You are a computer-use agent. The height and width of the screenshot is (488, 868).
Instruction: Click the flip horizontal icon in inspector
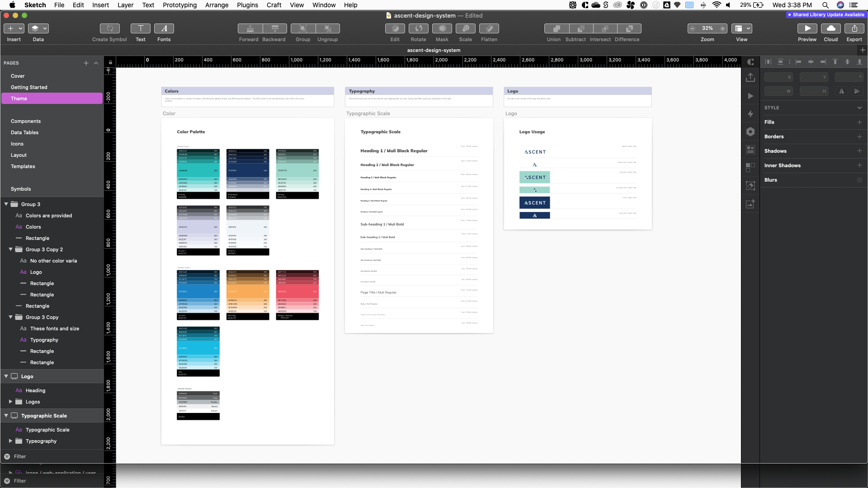(841, 91)
